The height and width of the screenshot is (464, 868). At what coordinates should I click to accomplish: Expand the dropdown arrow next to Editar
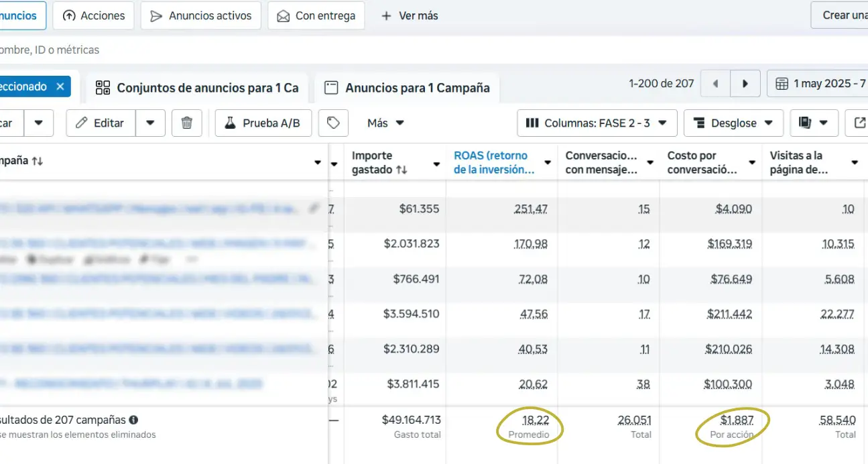150,123
